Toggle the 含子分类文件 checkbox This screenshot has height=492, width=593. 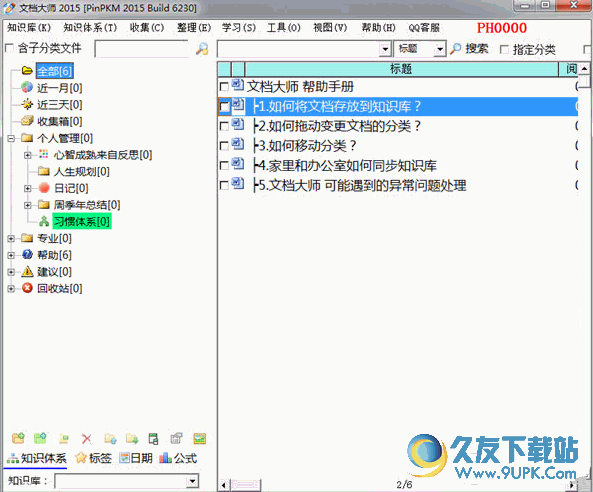tap(9, 48)
